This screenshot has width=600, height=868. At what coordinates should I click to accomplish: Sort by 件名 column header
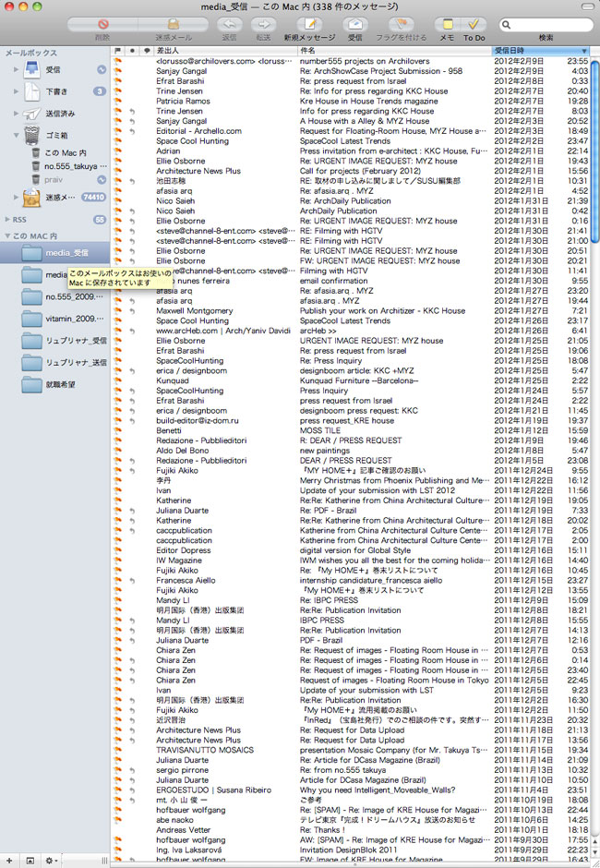395,51
